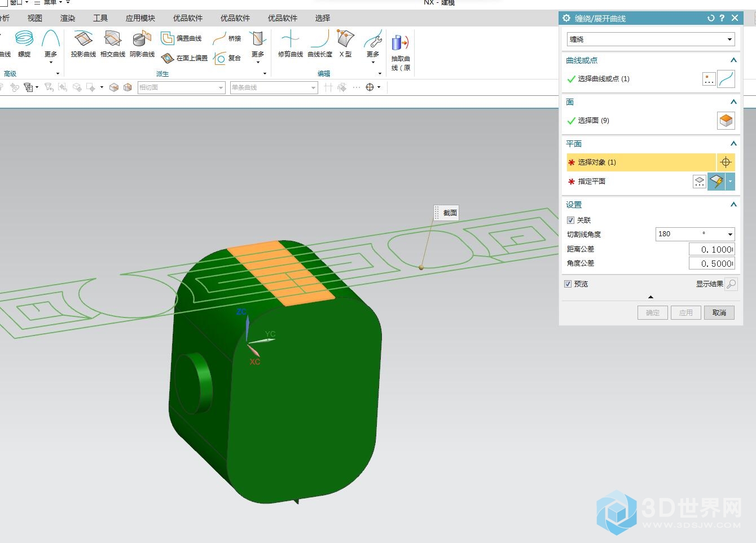
Task: Click the 截面 label in the viewport
Action: 450,213
